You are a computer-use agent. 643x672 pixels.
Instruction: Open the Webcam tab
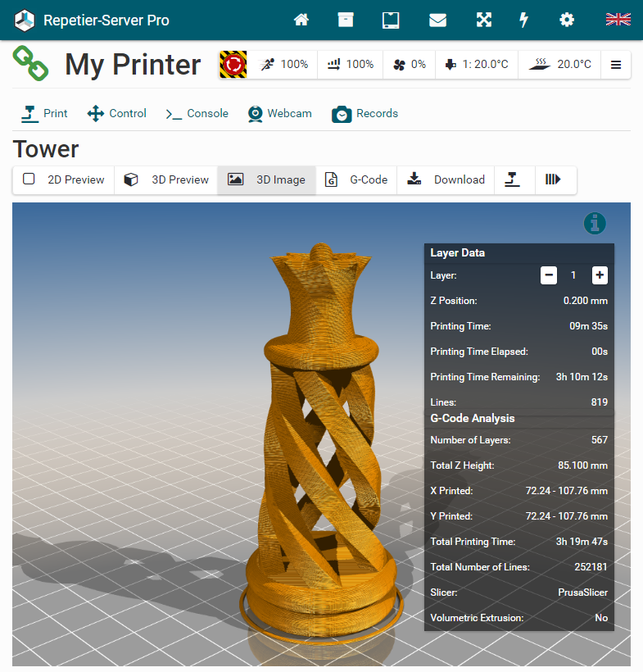pos(279,113)
